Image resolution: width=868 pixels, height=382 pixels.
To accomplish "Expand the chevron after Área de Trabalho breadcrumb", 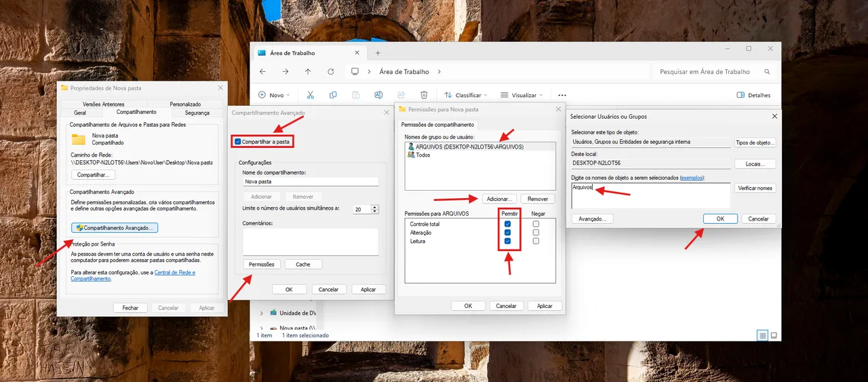I will (x=439, y=71).
